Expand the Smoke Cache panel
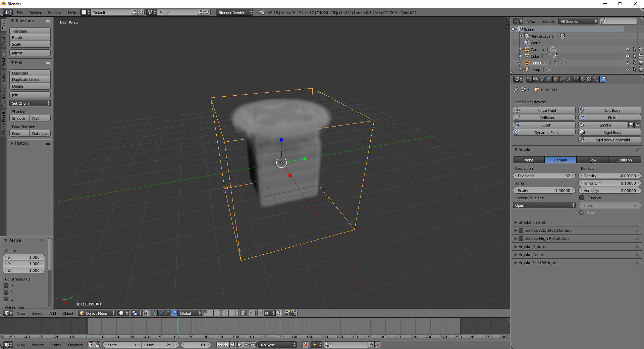 (x=531, y=255)
